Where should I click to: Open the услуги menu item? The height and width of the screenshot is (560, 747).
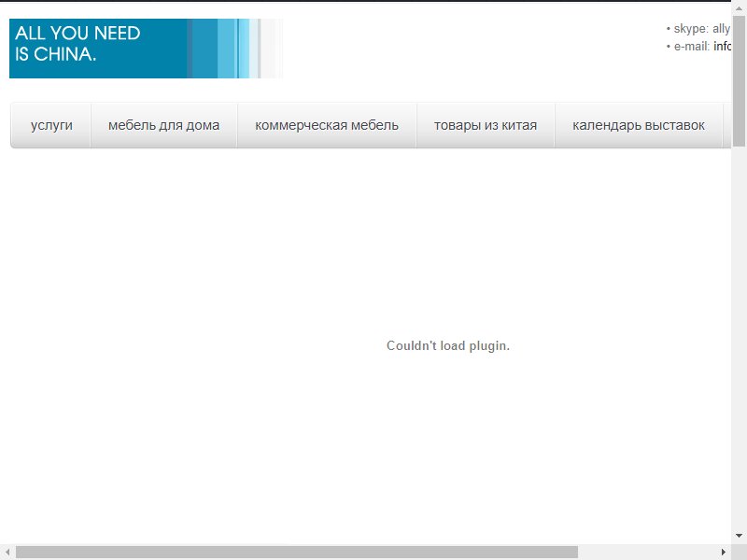tap(51, 125)
